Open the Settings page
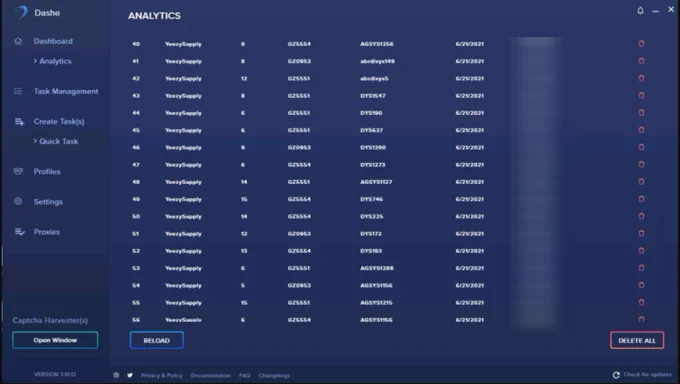This screenshot has height=384, width=680. pyautogui.click(x=48, y=202)
